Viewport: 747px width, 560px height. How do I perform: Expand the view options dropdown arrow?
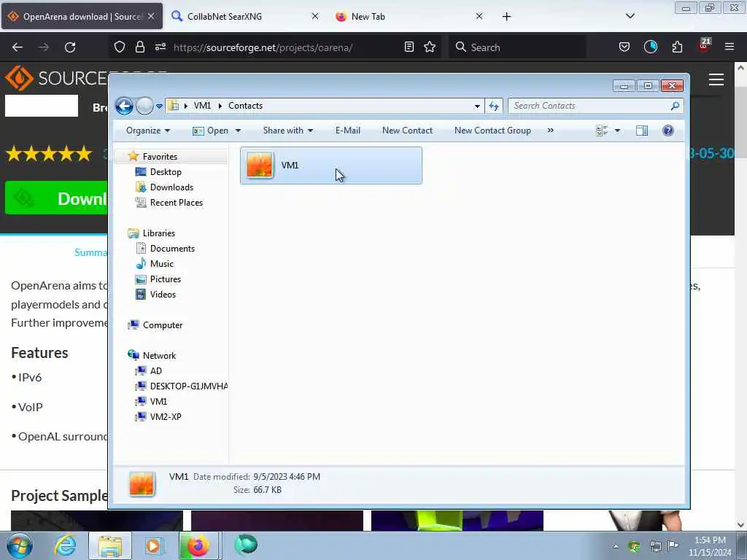coord(617,131)
